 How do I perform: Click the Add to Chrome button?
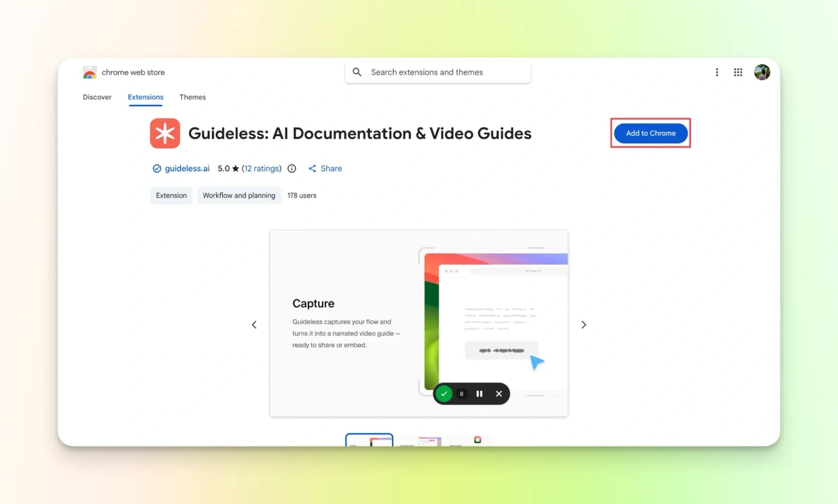[x=650, y=133]
